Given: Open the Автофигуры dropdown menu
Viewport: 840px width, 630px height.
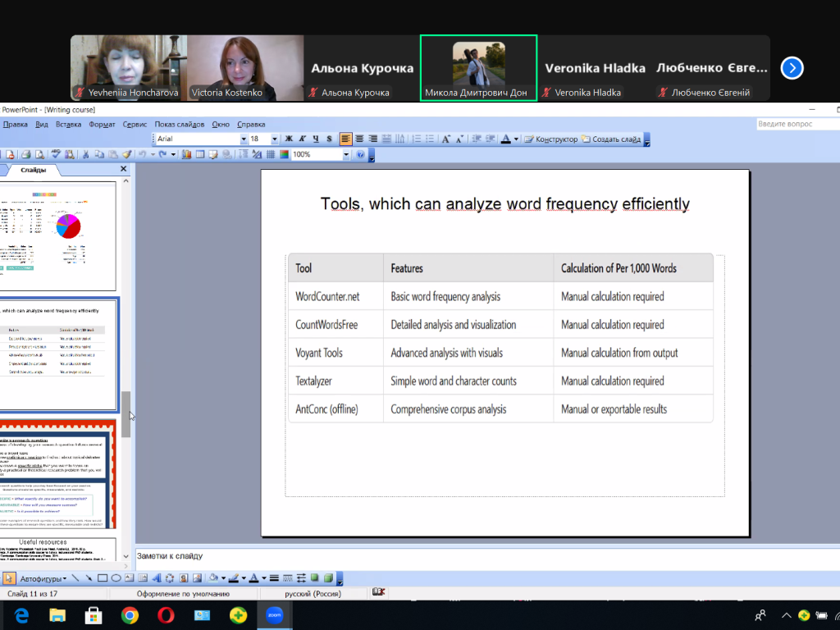Looking at the screenshot, I should pyautogui.click(x=43, y=578).
